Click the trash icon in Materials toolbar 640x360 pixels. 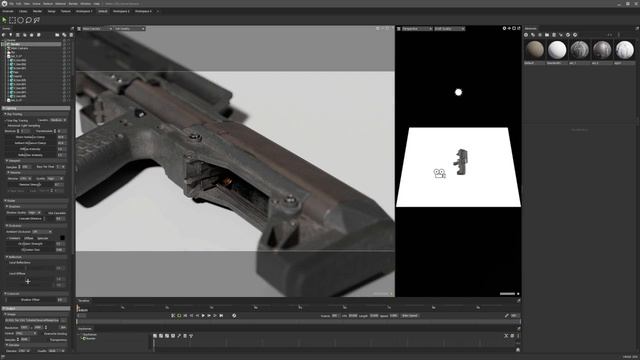(554, 35)
